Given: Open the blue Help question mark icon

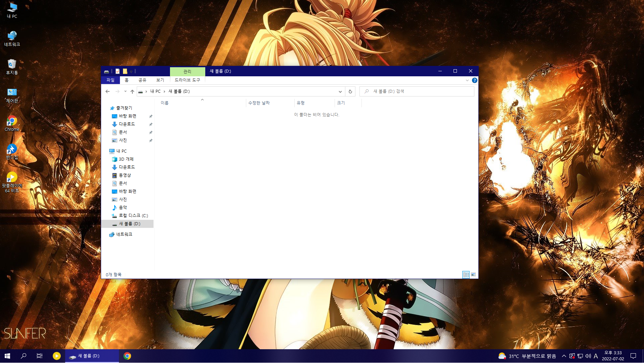Looking at the screenshot, I should pos(474,80).
